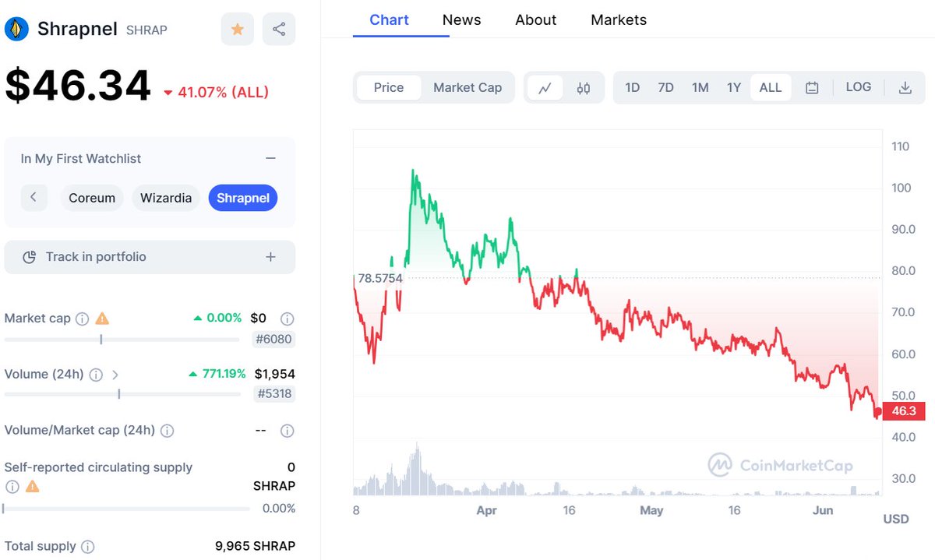
Task: Expand the Volume (24h) chevron
Action: [115, 375]
